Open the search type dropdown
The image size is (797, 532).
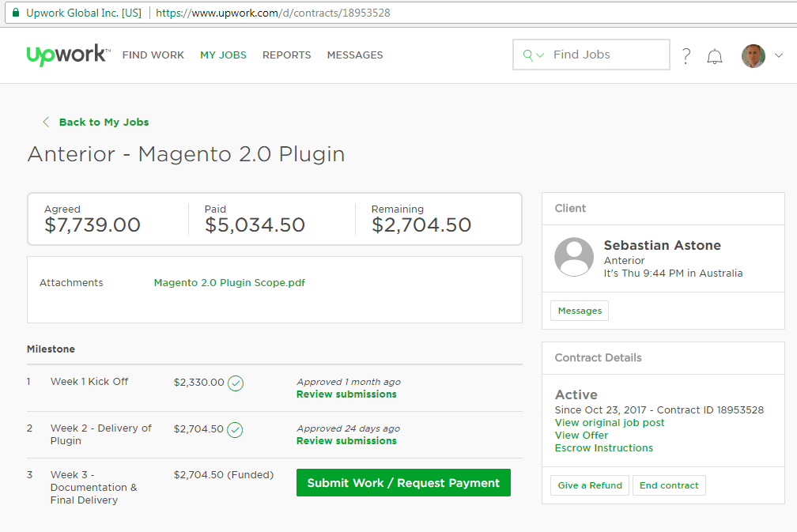click(534, 55)
